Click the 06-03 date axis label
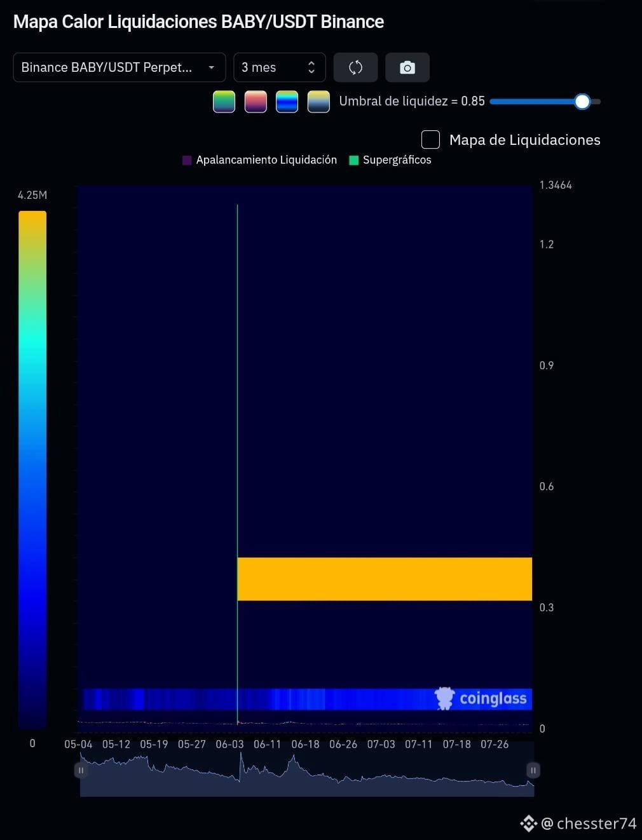642x840 pixels. pyautogui.click(x=229, y=744)
